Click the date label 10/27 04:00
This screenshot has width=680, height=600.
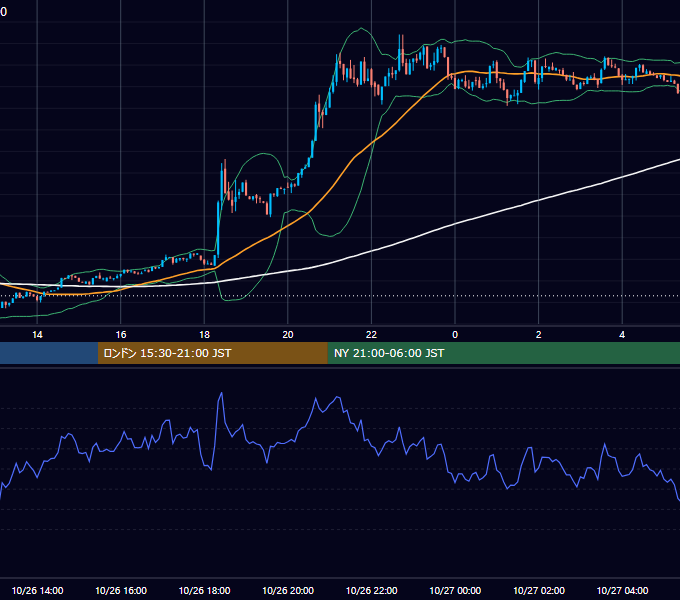pyautogui.click(x=622, y=591)
